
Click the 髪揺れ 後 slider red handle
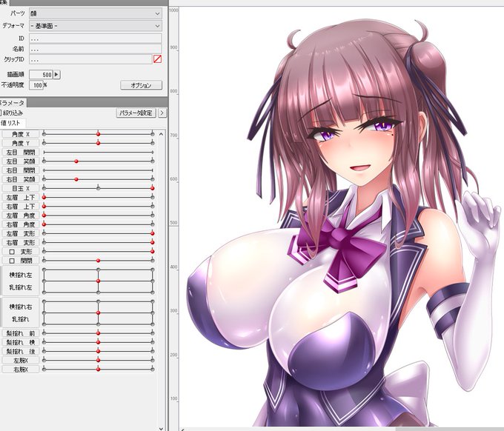[x=99, y=351]
